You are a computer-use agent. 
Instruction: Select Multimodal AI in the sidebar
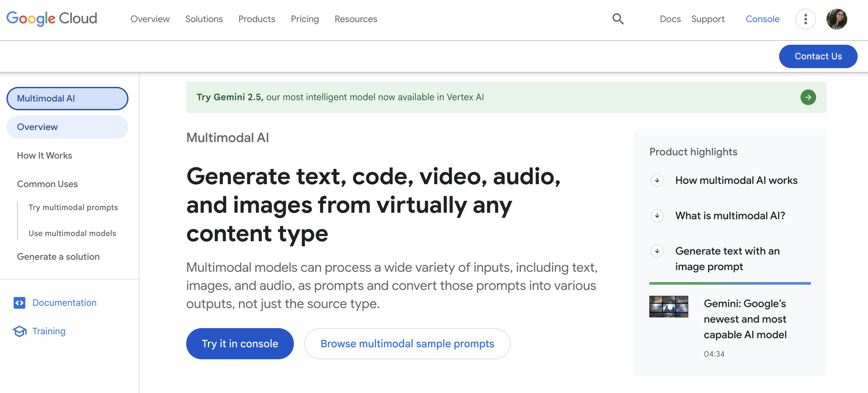tap(67, 98)
